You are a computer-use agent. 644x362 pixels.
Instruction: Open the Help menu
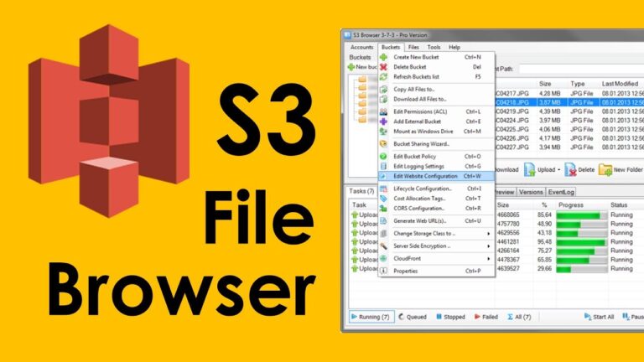coord(454,47)
